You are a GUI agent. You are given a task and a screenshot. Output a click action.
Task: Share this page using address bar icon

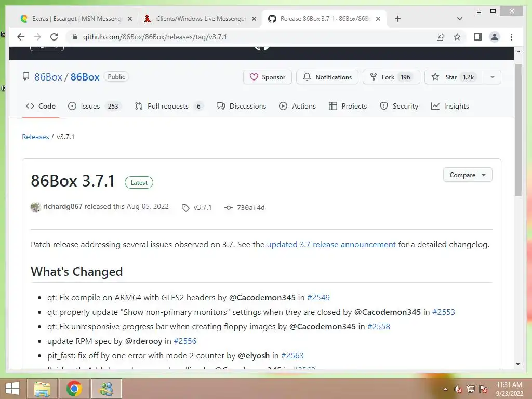pos(441,37)
